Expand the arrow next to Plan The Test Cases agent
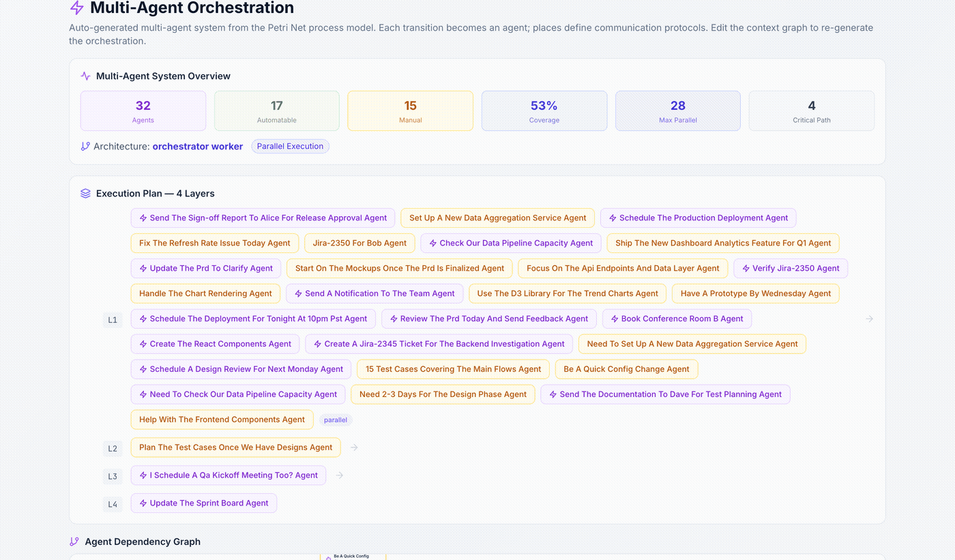 pos(353,447)
